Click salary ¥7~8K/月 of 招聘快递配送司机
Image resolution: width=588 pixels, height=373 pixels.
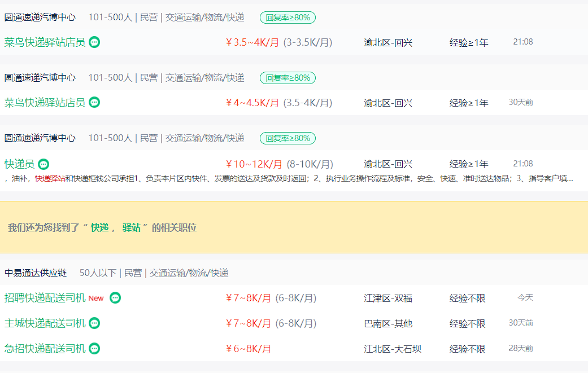[249, 298]
